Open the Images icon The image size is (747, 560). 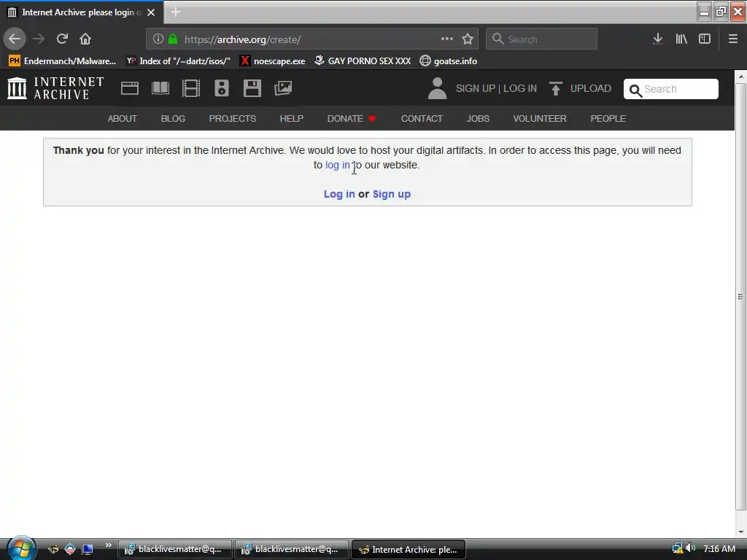(283, 88)
